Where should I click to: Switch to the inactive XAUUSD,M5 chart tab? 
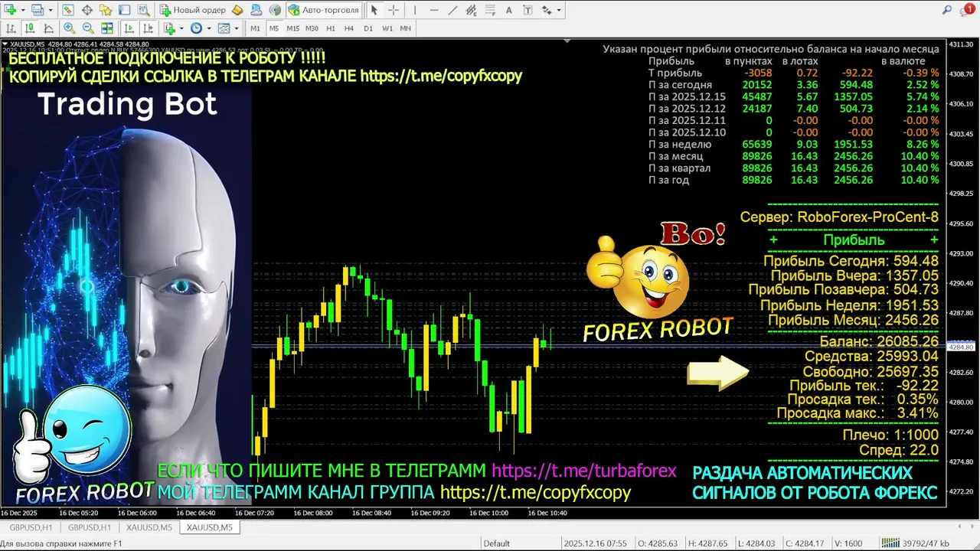click(x=149, y=527)
